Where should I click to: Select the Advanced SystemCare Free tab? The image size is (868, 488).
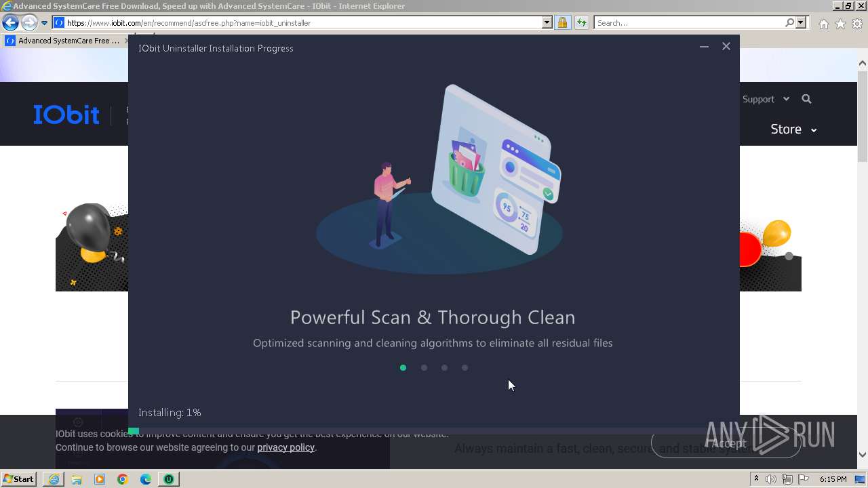point(64,41)
